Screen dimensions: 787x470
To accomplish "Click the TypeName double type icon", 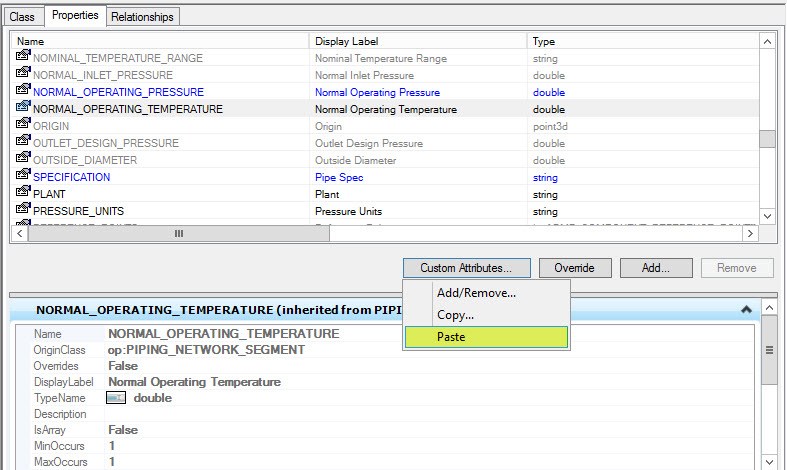I will coord(116,398).
